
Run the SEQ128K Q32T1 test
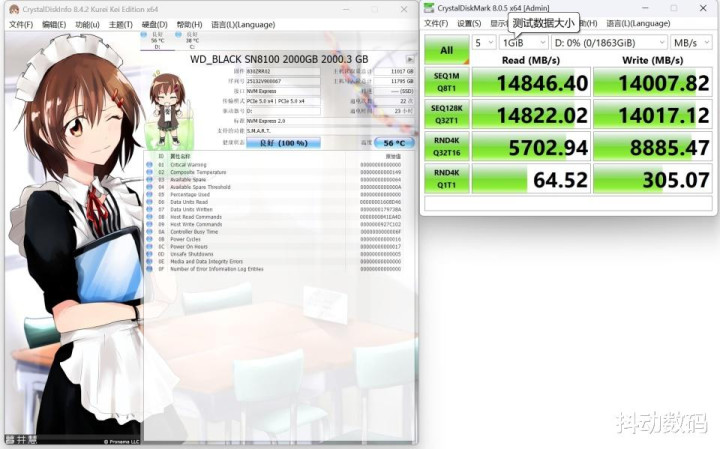(447, 114)
